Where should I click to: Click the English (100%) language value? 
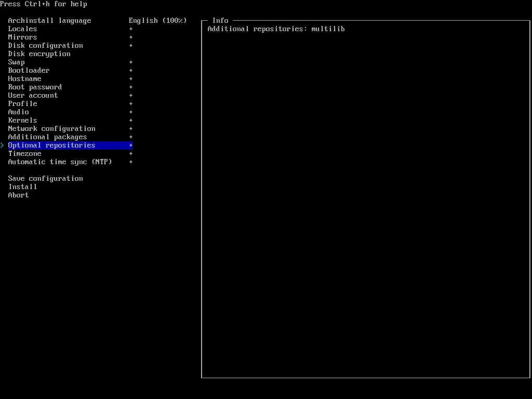pos(158,20)
